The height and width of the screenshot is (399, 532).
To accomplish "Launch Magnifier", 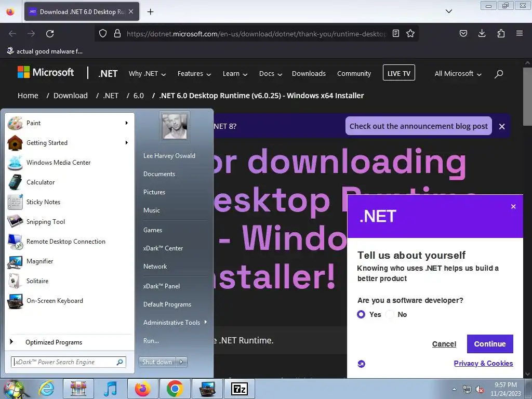I will coord(70,261).
